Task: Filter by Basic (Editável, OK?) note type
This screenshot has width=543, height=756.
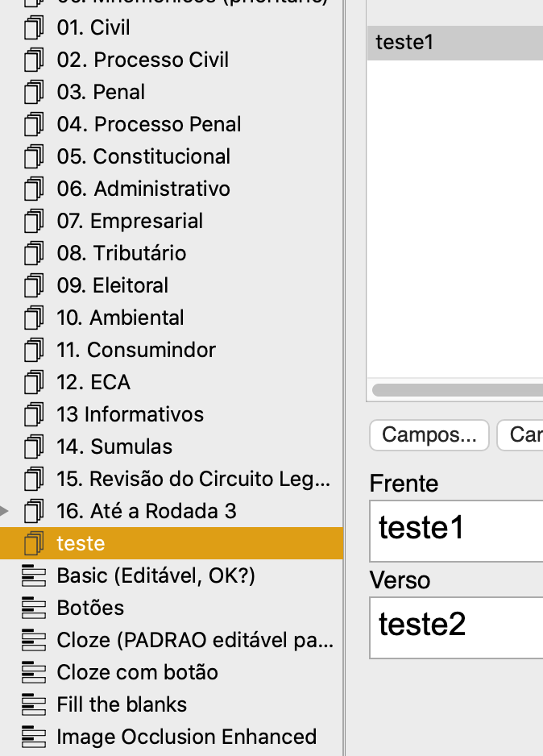Action: click(x=155, y=576)
